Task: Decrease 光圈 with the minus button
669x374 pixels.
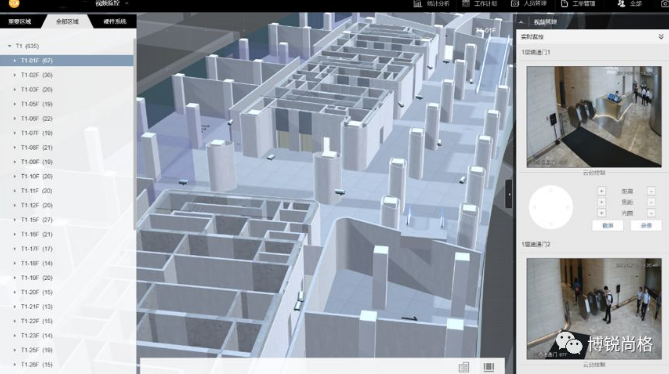Action: (651, 213)
